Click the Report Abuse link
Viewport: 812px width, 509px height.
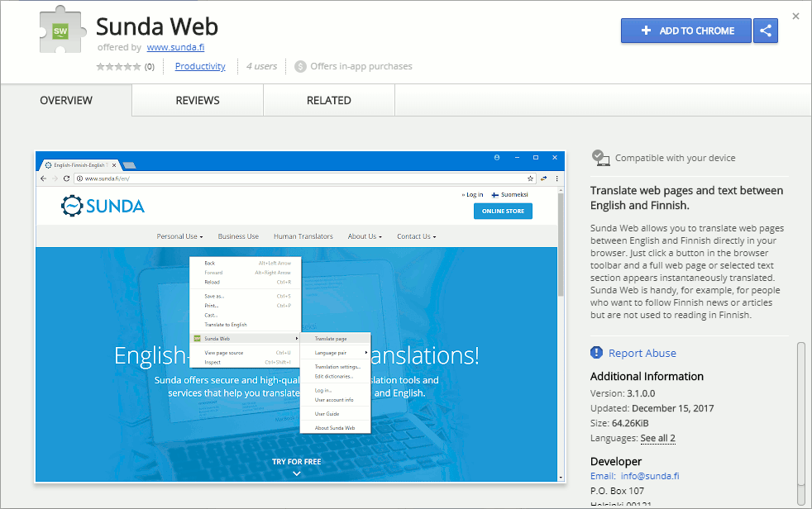click(x=642, y=353)
